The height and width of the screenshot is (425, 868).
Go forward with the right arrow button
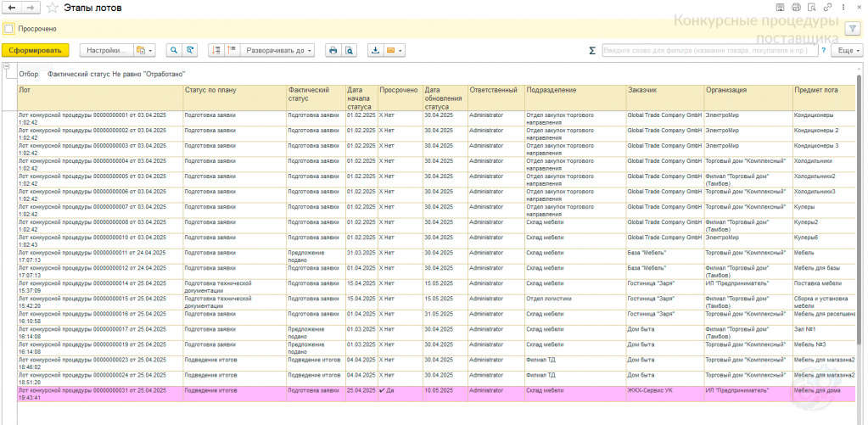[x=31, y=8]
